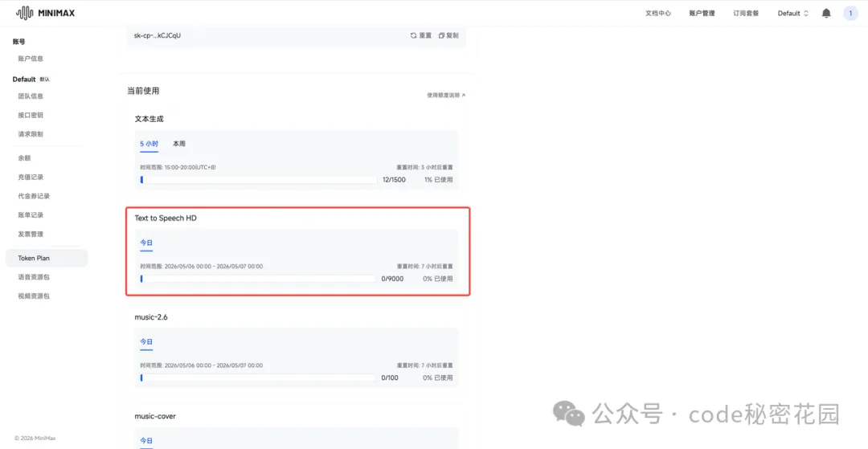Click the 12/1500 usage value
Image resolution: width=868 pixels, height=449 pixels.
click(x=394, y=180)
